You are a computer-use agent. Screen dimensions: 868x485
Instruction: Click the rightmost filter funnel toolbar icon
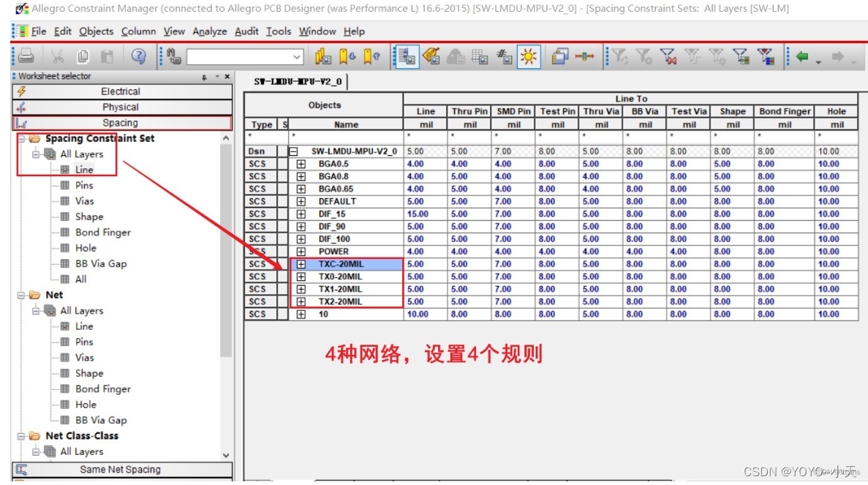[765, 55]
